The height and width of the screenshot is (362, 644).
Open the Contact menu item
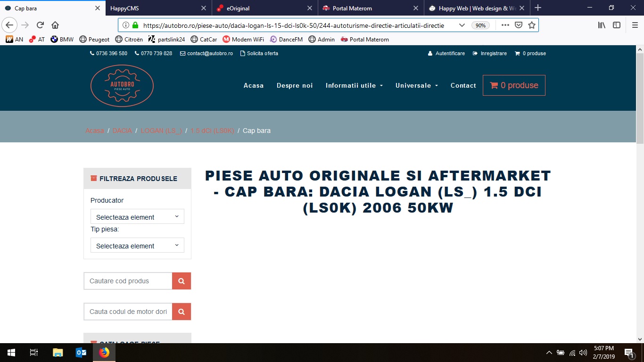tap(463, 85)
